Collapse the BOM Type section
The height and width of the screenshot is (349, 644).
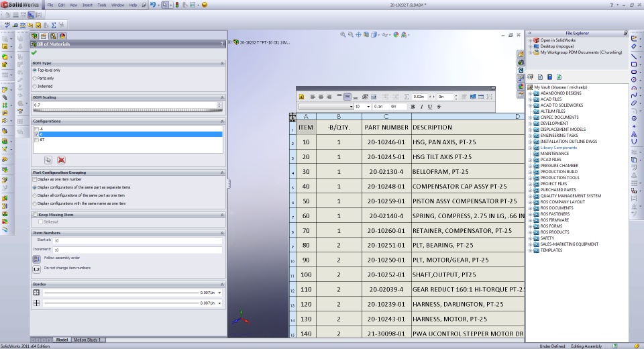coord(222,63)
